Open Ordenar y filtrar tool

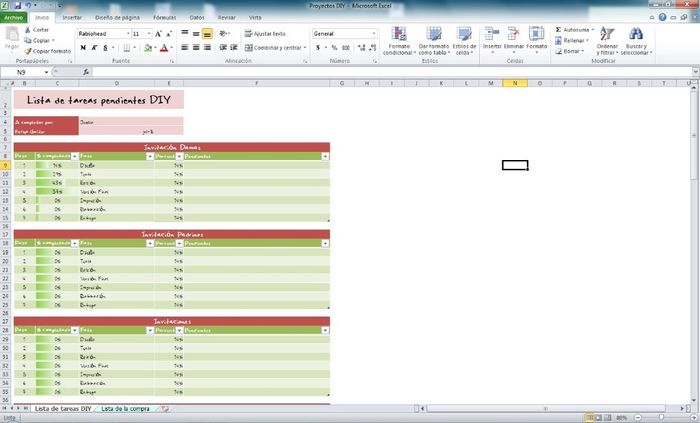607,42
